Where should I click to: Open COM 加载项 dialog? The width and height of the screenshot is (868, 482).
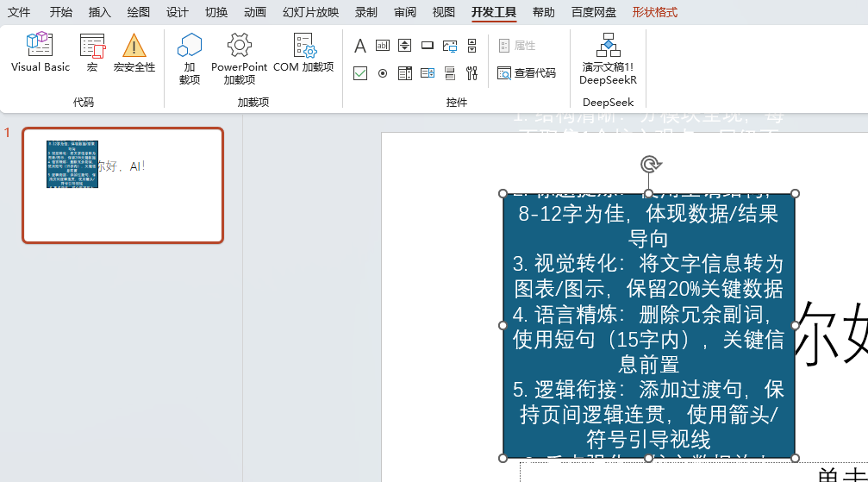pyautogui.click(x=303, y=53)
